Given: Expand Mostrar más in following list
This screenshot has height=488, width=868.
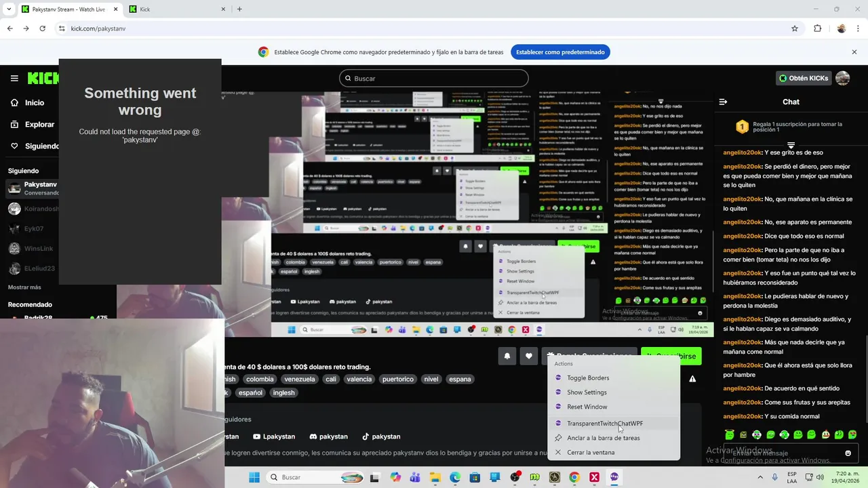Looking at the screenshot, I should click(24, 287).
